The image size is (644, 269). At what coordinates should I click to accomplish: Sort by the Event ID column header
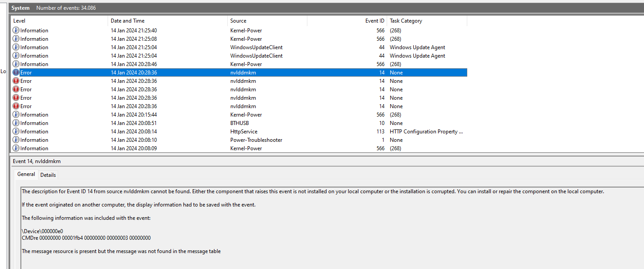(347, 21)
